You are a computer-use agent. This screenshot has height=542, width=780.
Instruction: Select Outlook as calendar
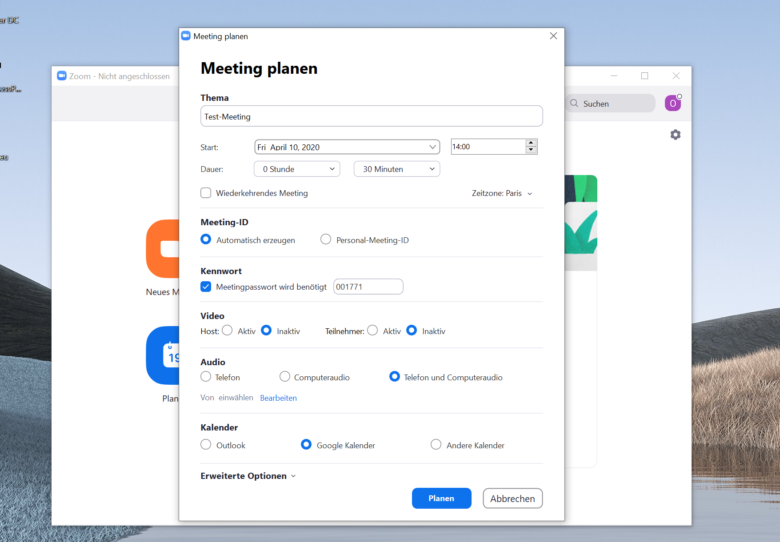click(206, 445)
